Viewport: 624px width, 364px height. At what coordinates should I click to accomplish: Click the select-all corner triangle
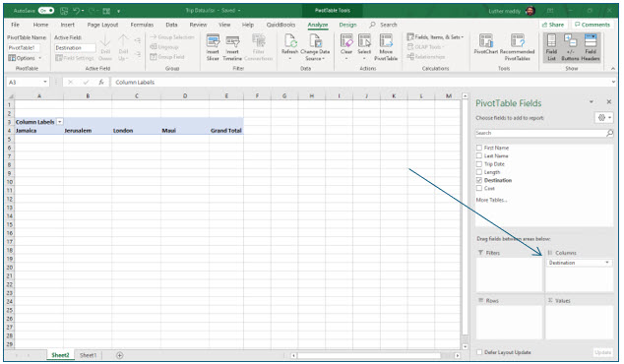point(11,95)
